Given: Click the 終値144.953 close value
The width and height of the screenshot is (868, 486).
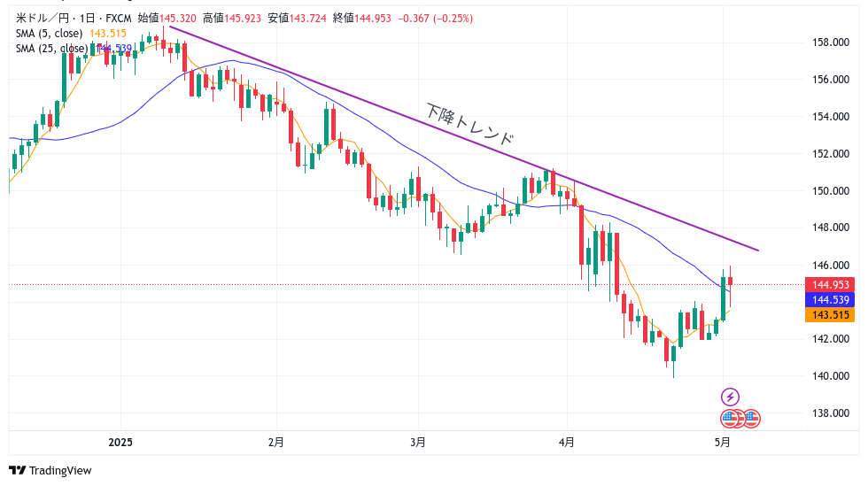Looking at the screenshot, I should pos(361,19).
